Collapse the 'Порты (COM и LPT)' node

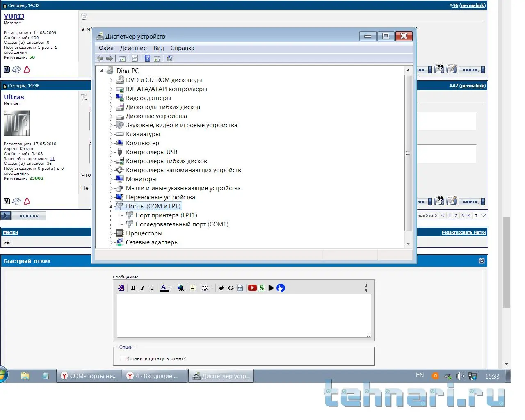(x=111, y=206)
